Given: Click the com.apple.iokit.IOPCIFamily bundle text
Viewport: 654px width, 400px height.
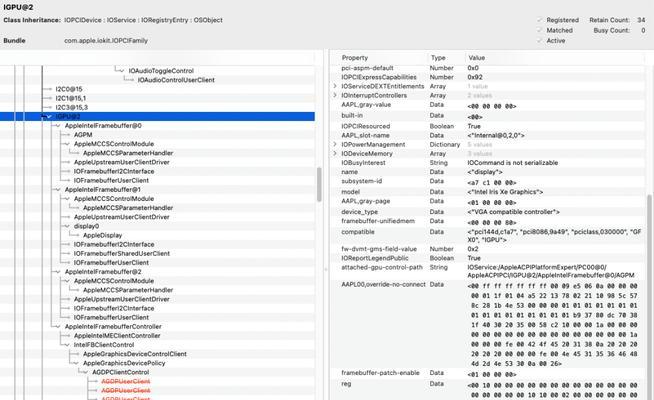Looking at the screenshot, I should (x=106, y=40).
